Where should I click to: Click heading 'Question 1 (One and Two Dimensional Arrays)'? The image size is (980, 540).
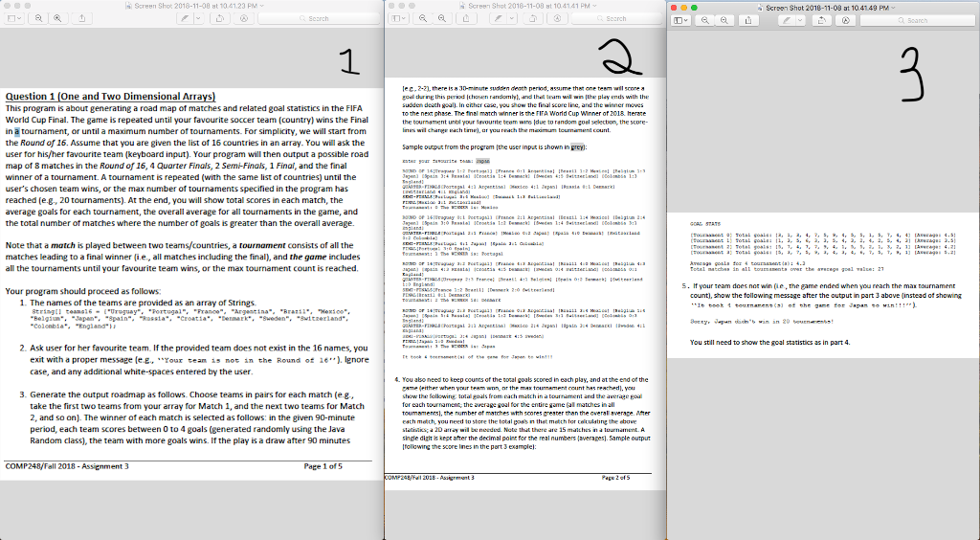(x=111, y=97)
